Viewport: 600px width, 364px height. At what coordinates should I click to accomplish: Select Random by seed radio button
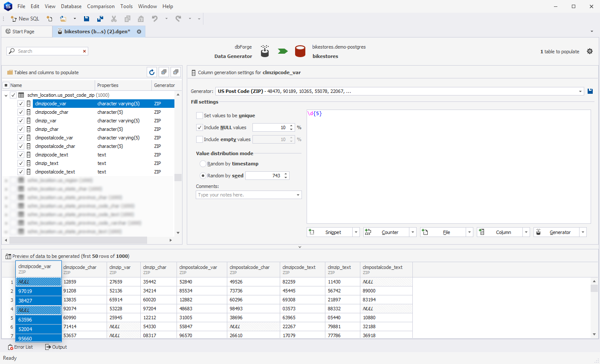(203, 176)
